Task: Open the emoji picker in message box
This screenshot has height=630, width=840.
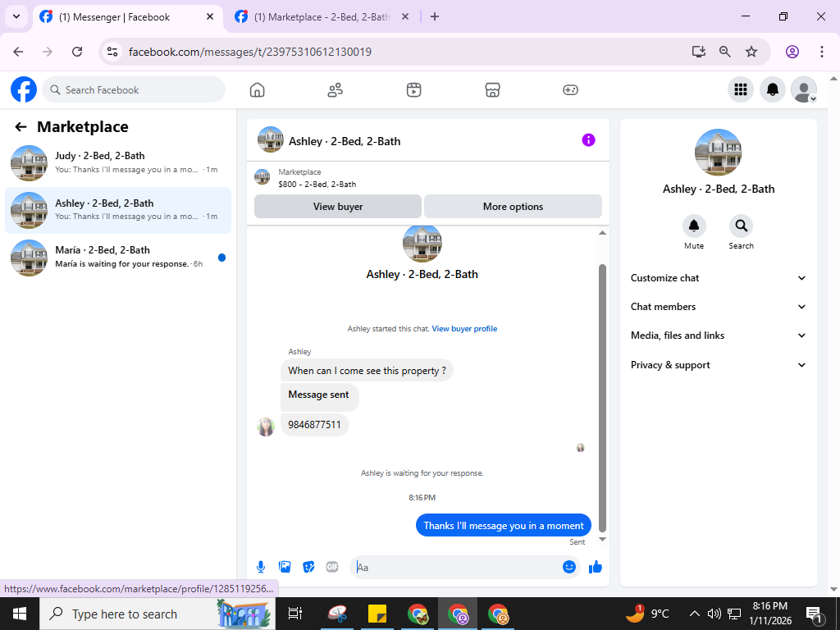Action: pos(569,567)
